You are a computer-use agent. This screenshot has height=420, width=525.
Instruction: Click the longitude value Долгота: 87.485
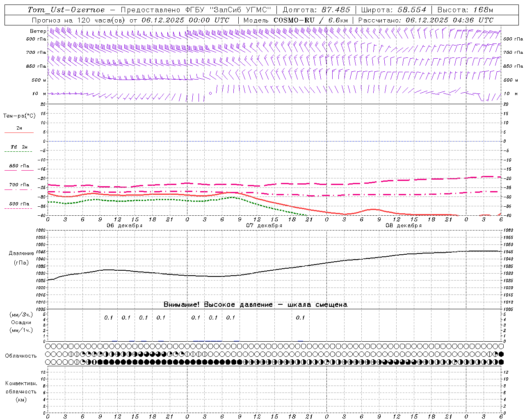[316, 10]
